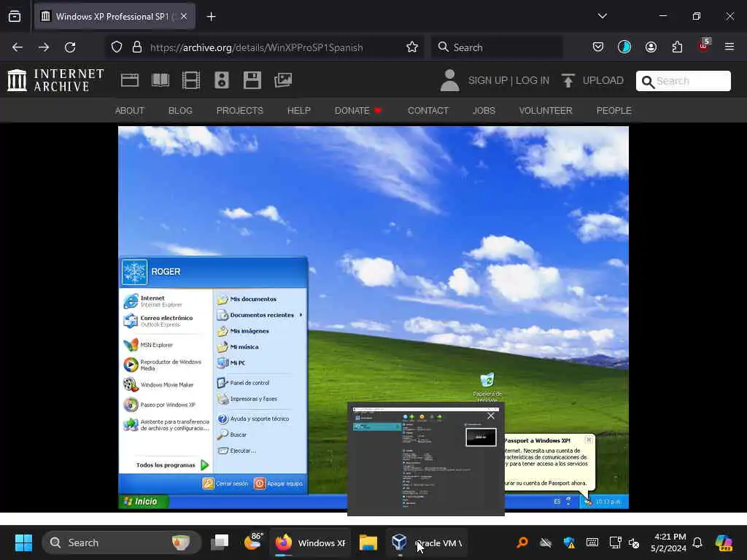Viewport: 747px width, 560px height.
Task: Click SIGN UP link
Action: 488,80
